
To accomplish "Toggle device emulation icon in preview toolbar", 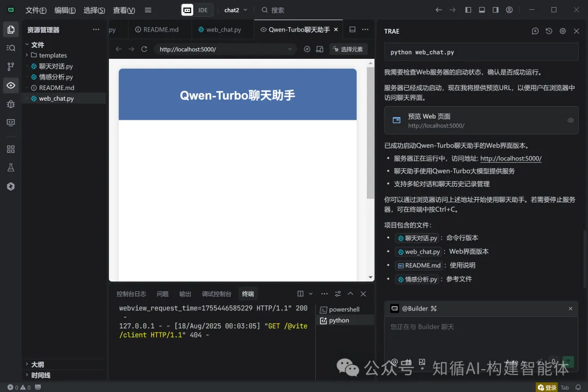I will (x=320, y=49).
